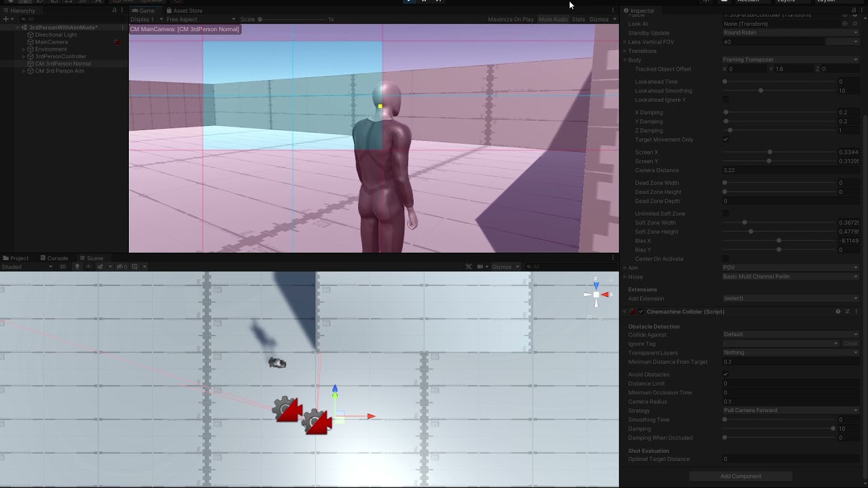Click the Scene view tools visibility icon
The width and height of the screenshot is (868, 488).
click(x=468, y=266)
